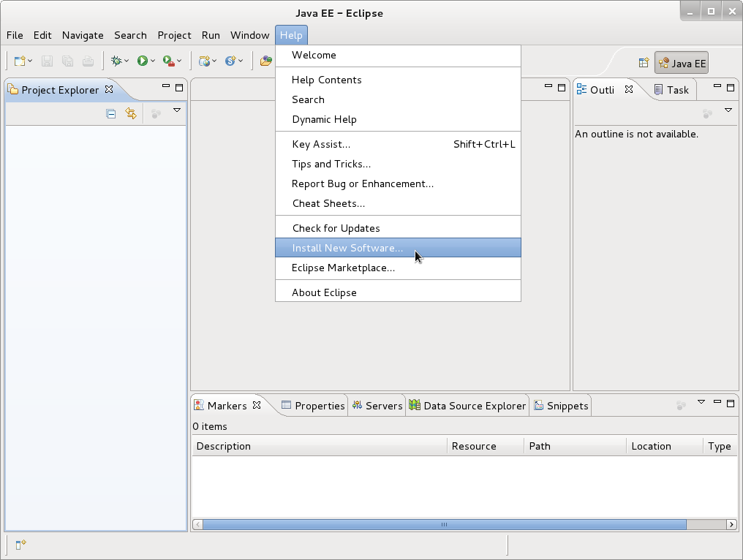
Task: Click the New wizard toolbar icon
Action: pyautogui.click(x=20, y=61)
